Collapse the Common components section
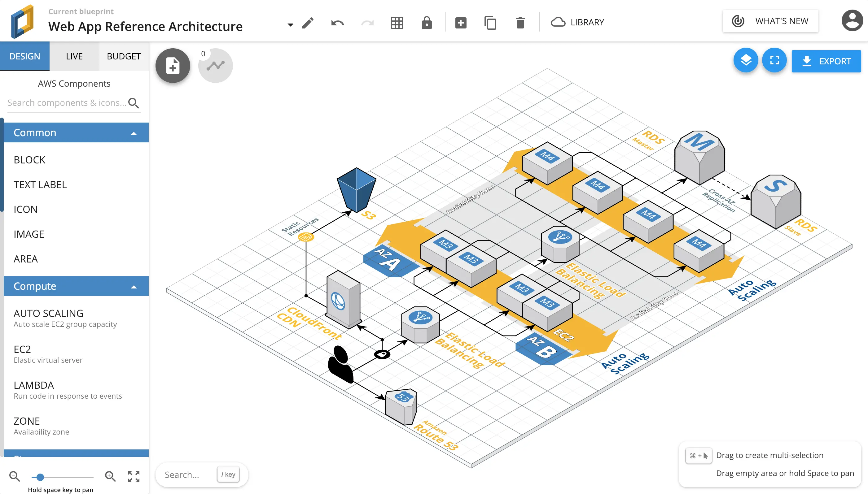 pyautogui.click(x=134, y=133)
